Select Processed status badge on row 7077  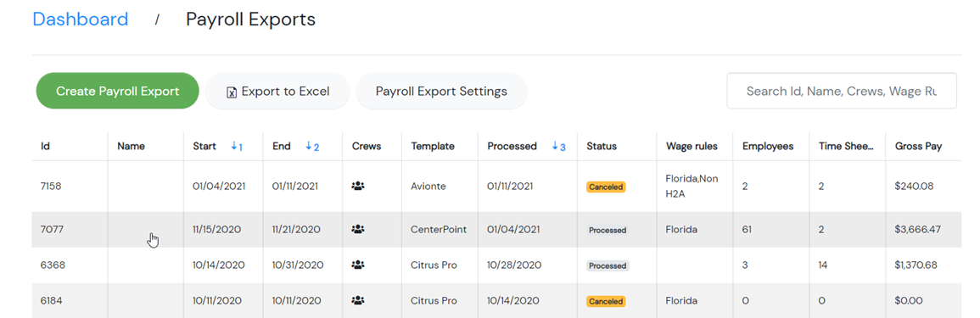[x=608, y=230]
